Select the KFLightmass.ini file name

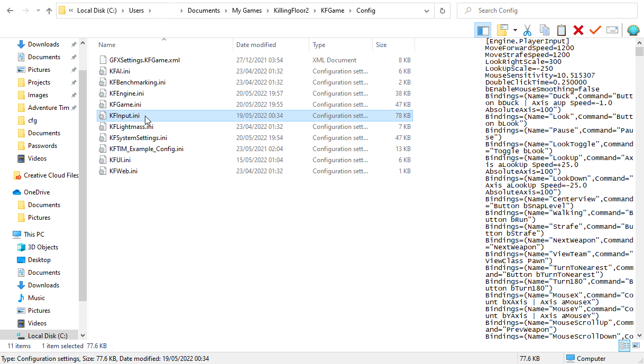coord(131,127)
